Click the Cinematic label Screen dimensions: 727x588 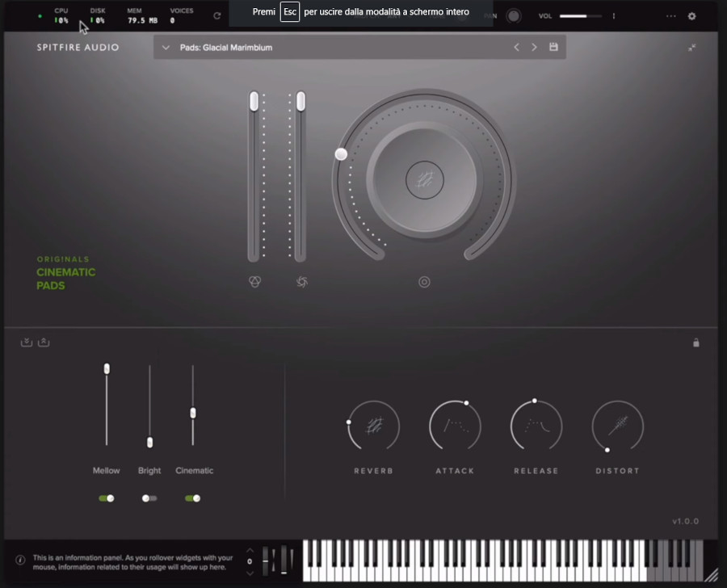click(x=194, y=470)
